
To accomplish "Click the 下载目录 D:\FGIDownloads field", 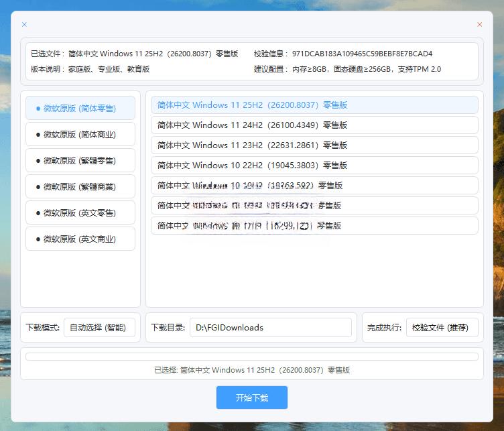I will click(x=271, y=328).
